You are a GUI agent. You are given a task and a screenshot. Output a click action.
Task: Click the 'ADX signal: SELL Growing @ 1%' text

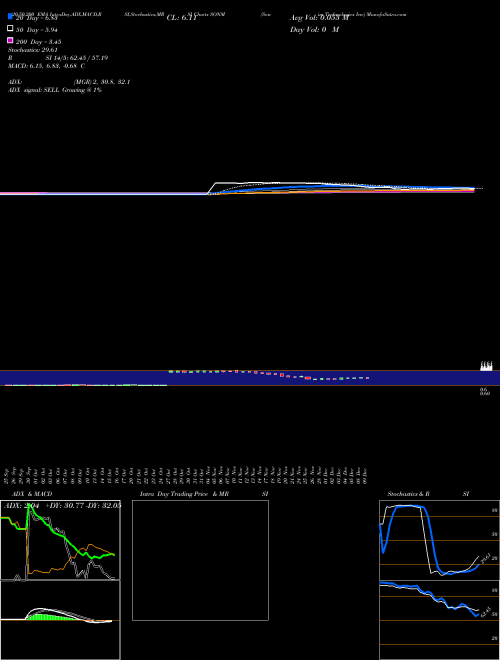(x=55, y=90)
